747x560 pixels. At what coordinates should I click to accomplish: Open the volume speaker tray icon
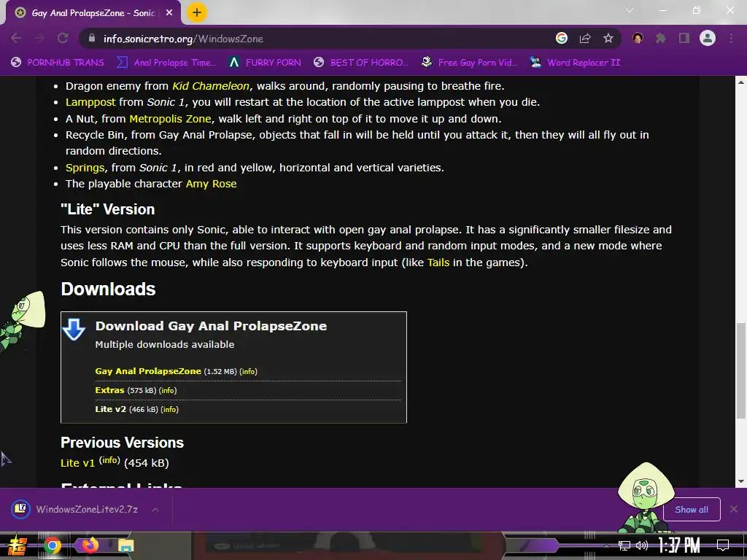pyautogui.click(x=642, y=545)
